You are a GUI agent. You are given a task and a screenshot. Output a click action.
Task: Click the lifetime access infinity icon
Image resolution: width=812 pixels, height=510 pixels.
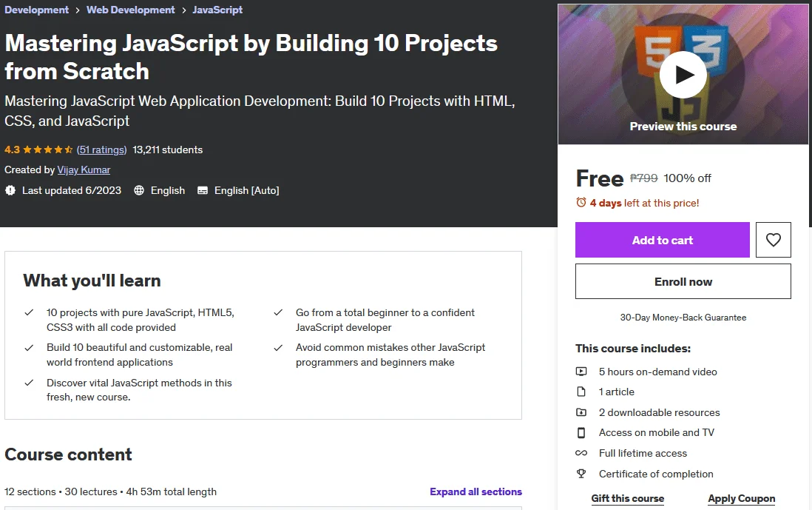(x=581, y=453)
